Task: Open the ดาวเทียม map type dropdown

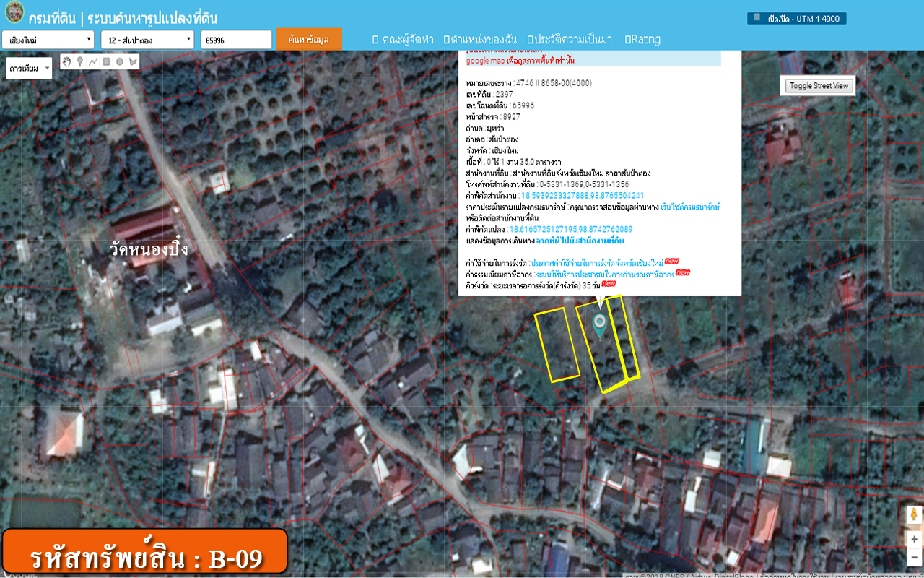Action: [x=29, y=69]
